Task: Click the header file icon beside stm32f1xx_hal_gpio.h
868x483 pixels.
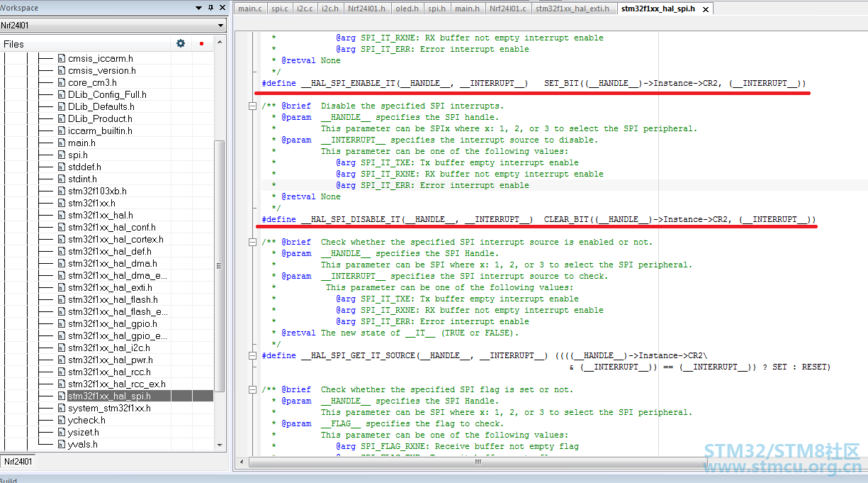Action: click(x=62, y=323)
